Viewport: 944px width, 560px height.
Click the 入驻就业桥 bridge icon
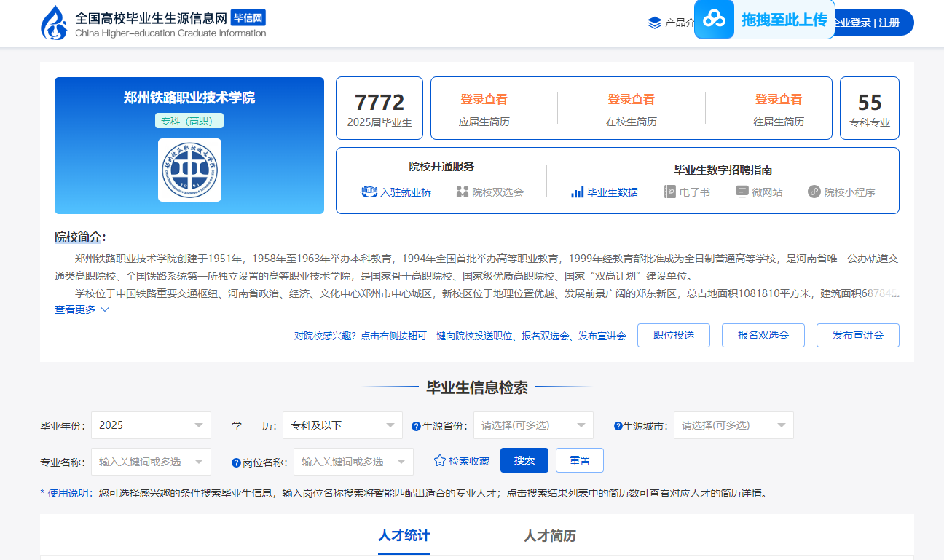point(369,192)
